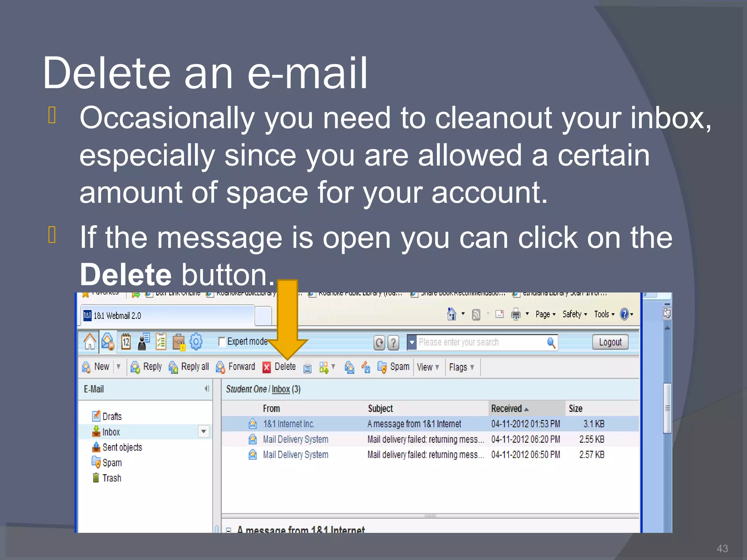Sort by the Received column header
747x560 pixels.
526,408
